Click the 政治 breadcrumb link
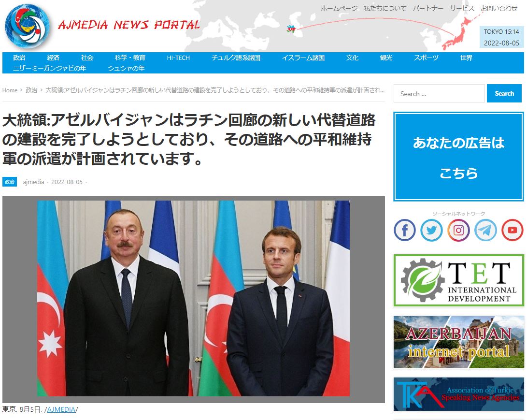The height and width of the screenshot is (420, 527). [31, 90]
